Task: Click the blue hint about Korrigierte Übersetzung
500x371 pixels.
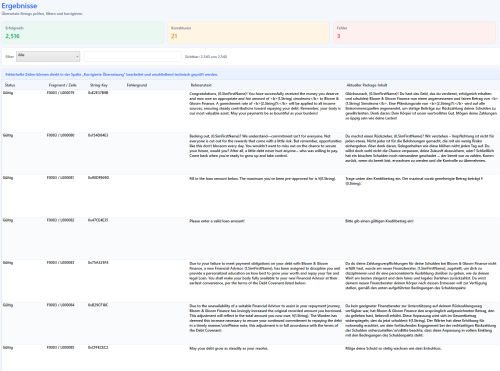Action: tap(111, 75)
